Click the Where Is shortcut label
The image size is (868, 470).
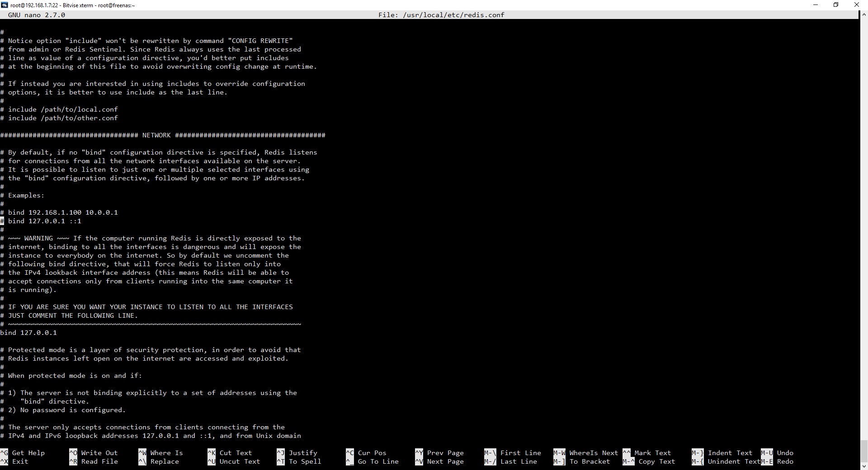pyautogui.click(x=166, y=453)
